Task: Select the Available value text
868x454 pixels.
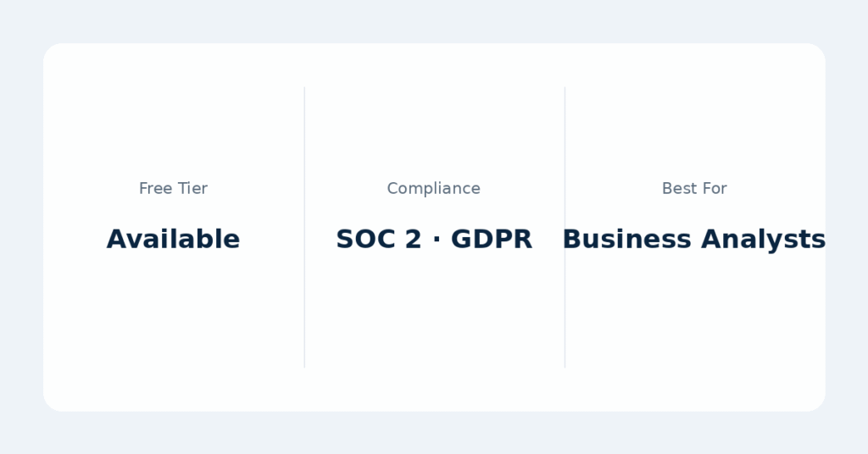Action: 173,240
